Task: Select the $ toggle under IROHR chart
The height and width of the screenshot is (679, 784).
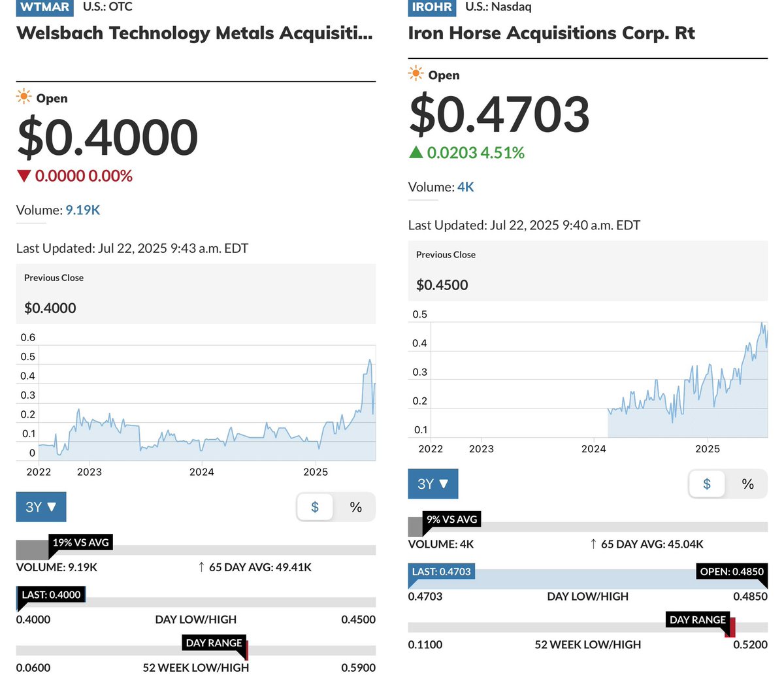Action: click(707, 484)
